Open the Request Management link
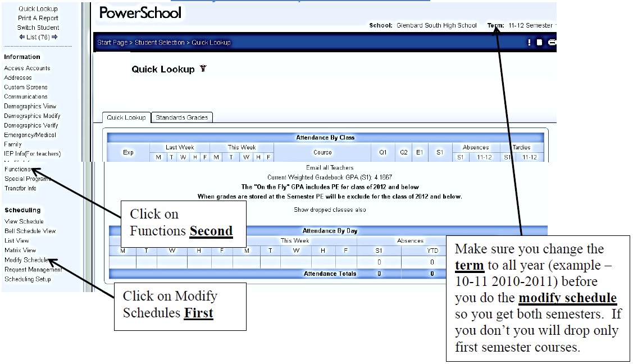The image size is (633, 364). (33, 270)
